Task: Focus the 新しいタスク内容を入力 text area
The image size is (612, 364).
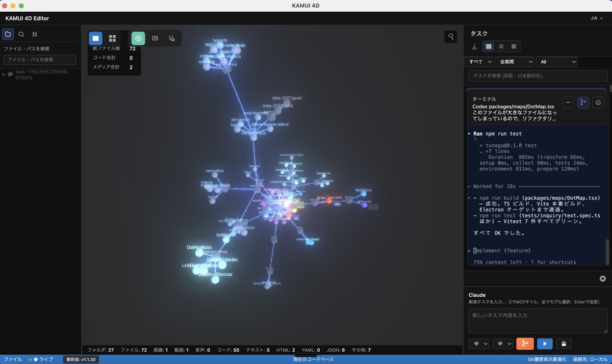Action: [538, 321]
